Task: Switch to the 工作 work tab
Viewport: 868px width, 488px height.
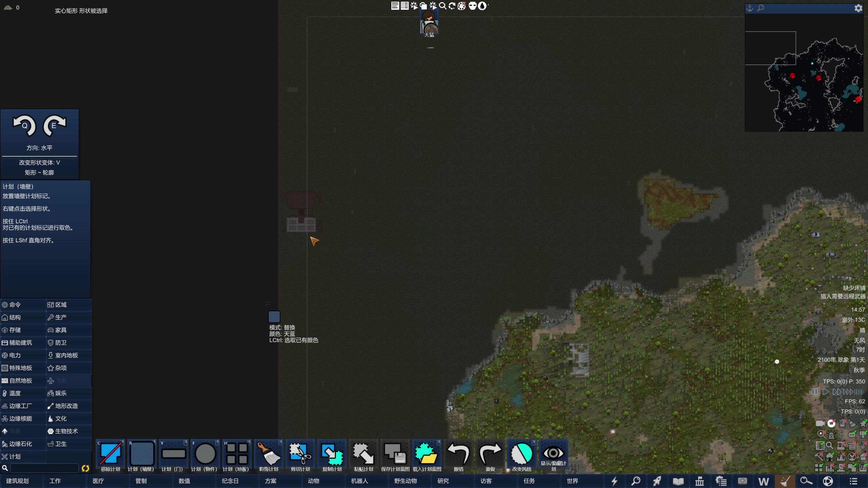Action: (64, 481)
